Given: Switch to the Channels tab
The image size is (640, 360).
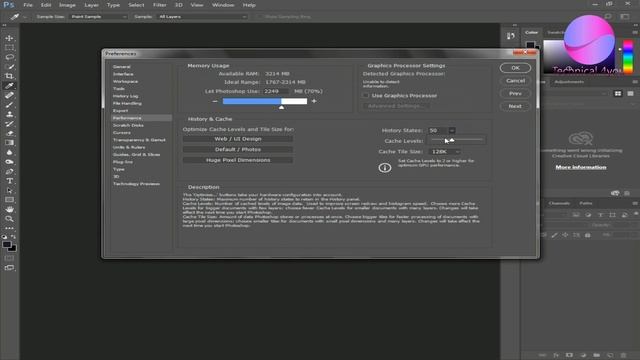Looking at the screenshot, I should tap(559, 203).
